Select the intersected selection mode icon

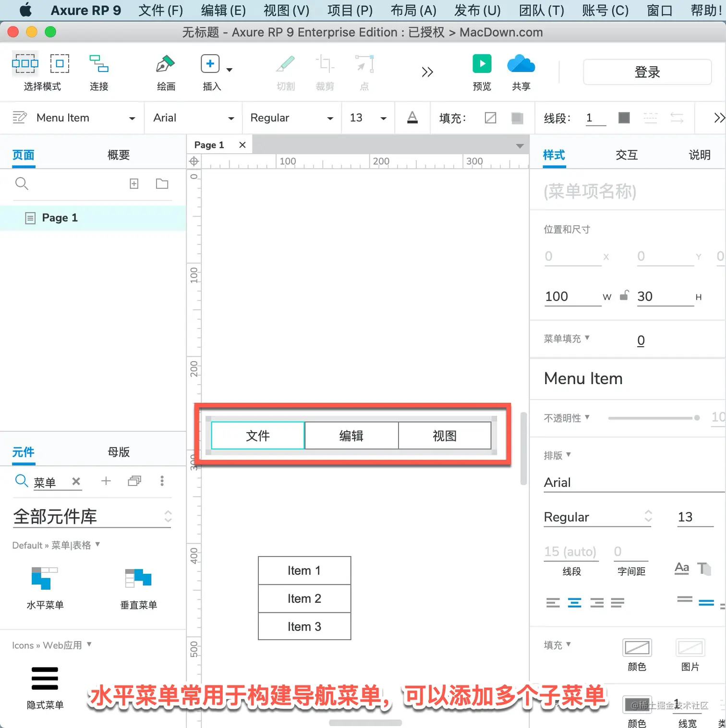pyautogui.click(x=25, y=63)
